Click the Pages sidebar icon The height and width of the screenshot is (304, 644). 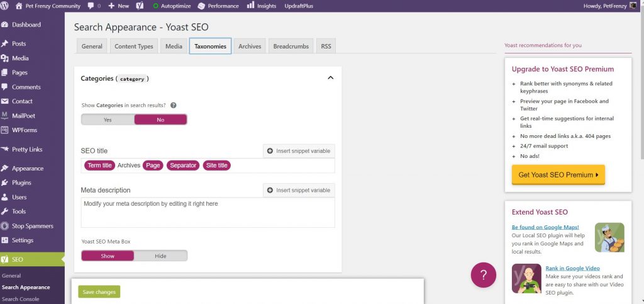tap(5, 72)
